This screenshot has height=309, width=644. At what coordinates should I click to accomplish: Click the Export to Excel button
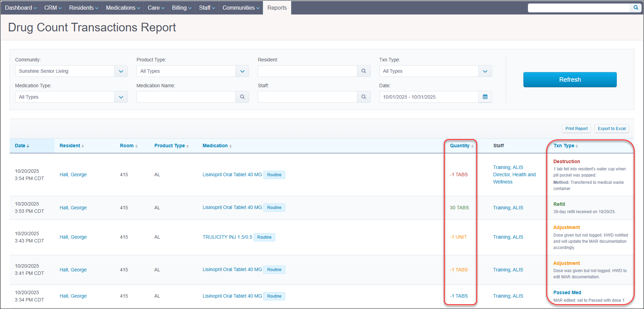pyautogui.click(x=612, y=129)
